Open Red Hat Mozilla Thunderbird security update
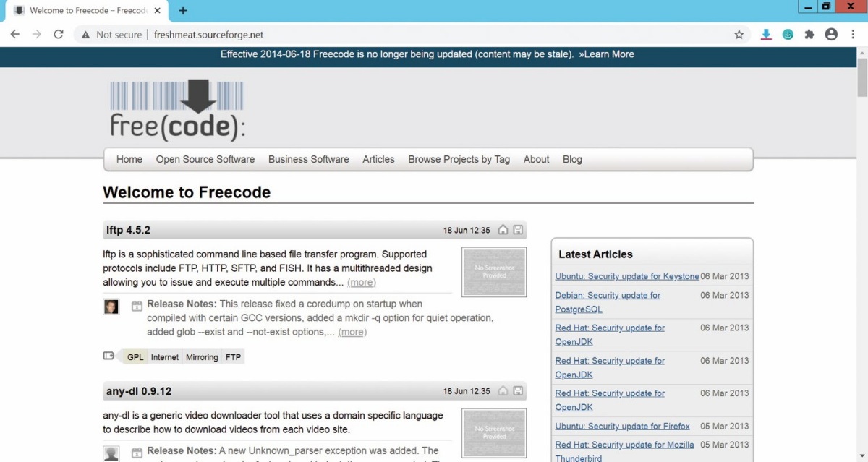Viewport: 868px width, 462px height. click(625, 451)
